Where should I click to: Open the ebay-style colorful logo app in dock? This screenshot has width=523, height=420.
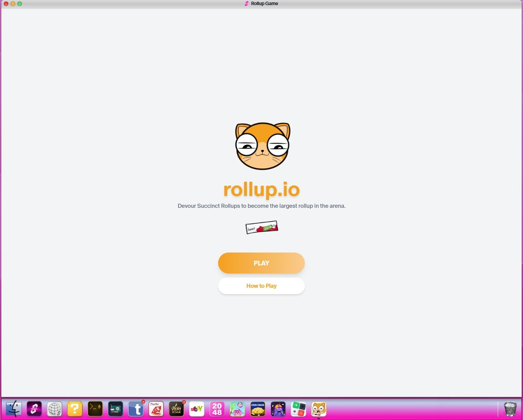(x=197, y=409)
